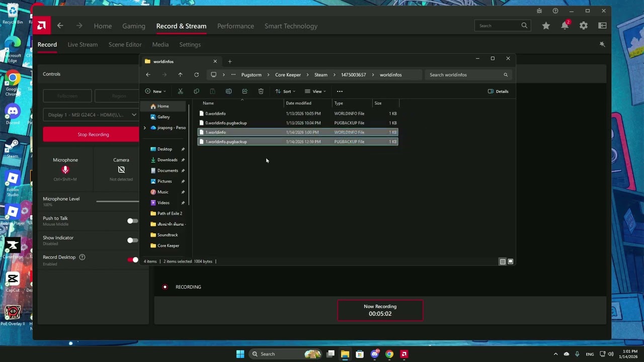Click the Camera not detected icon
The height and width of the screenshot is (362, 644).
tap(121, 170)
